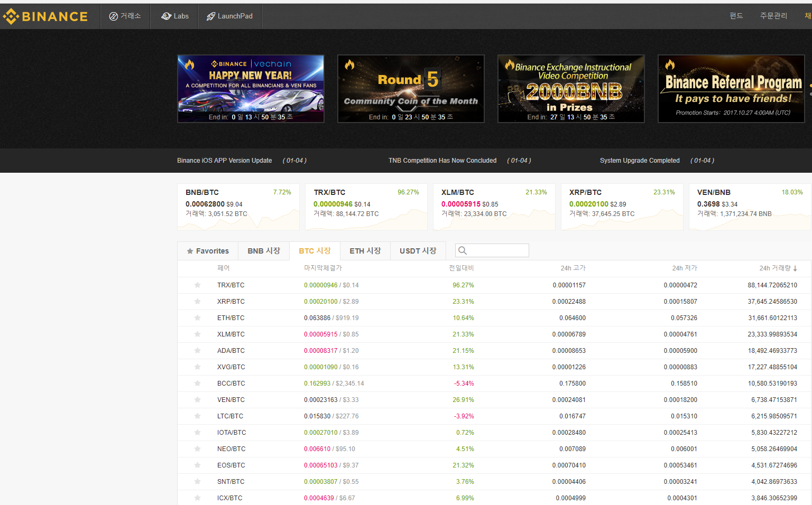
Task: Open the VEN/BNB ticker card
Action: [750, 207]
